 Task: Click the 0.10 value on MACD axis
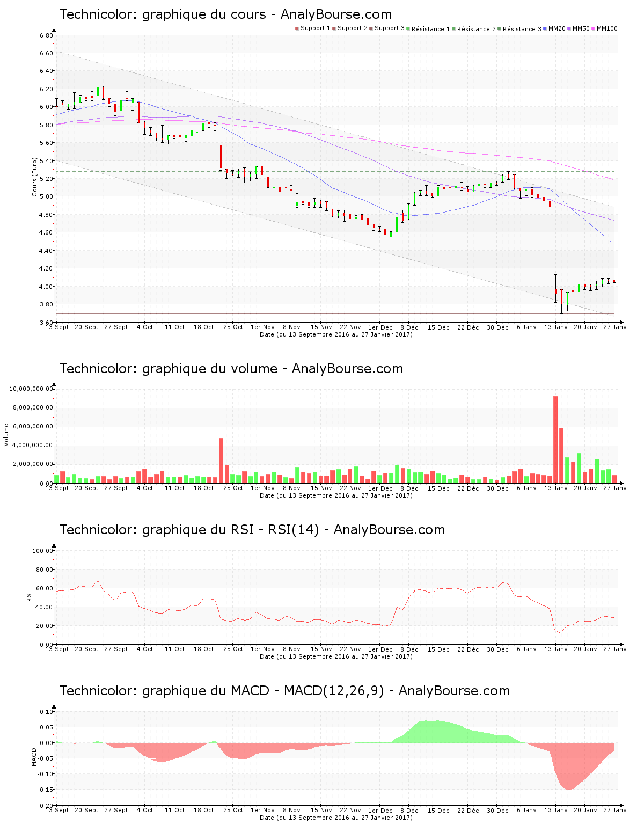point(46,712)
